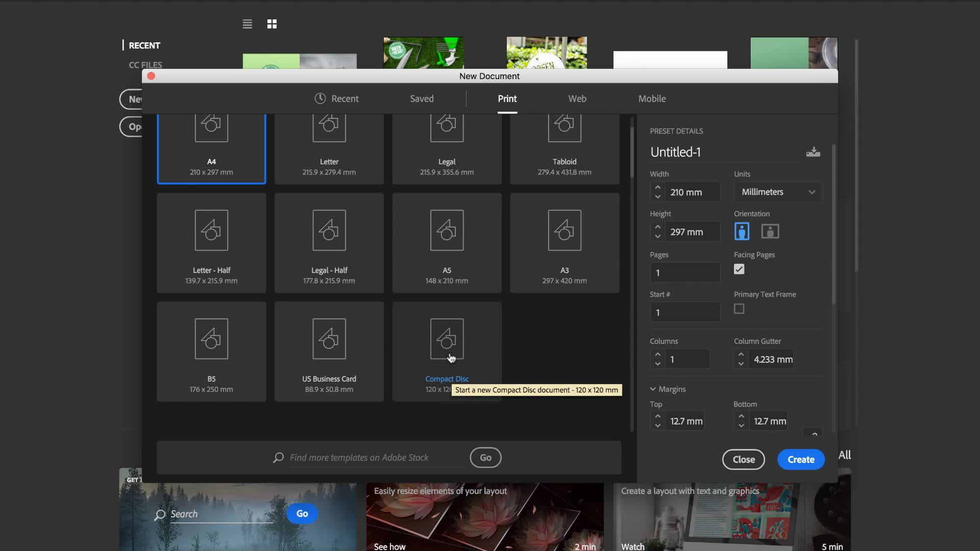Switch to the Mobile tab

pos(652,98)
